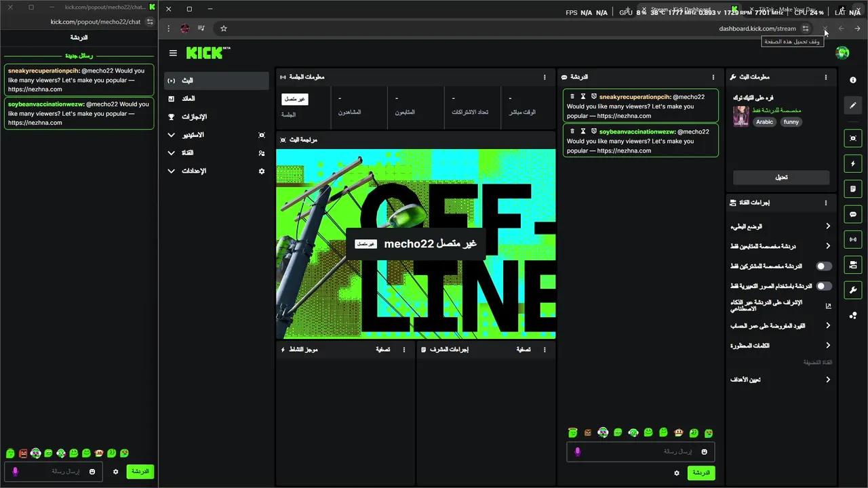868x488 pixels.
Task: Open the profile avatar at the dashboard's top right
Action: tap(842, 53)
